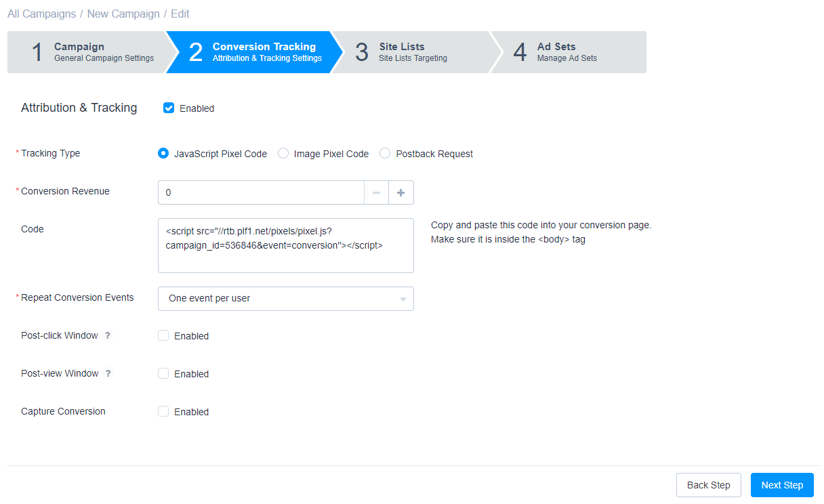Switch to step 4 Ad Sets
The image size is (824, 504).
(569, 52)
